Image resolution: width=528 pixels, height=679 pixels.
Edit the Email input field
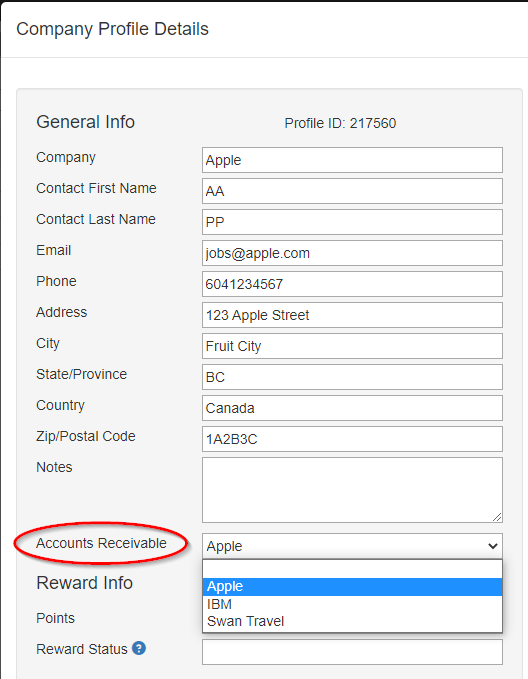pyautogui.click(x=352, y=253)
